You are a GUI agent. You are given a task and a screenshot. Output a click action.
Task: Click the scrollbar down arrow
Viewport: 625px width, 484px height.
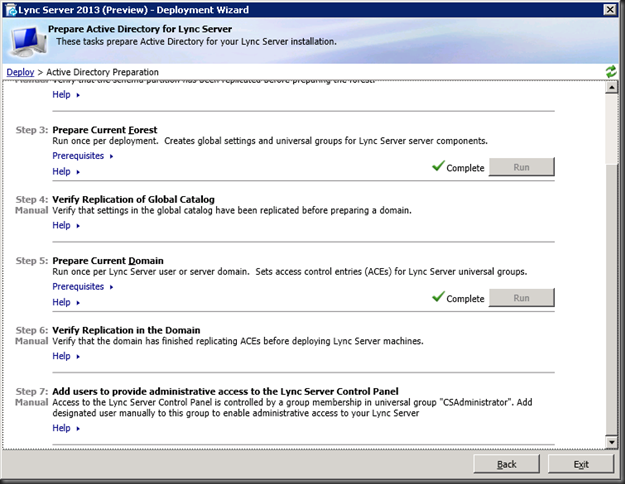[x=611, y=442]
